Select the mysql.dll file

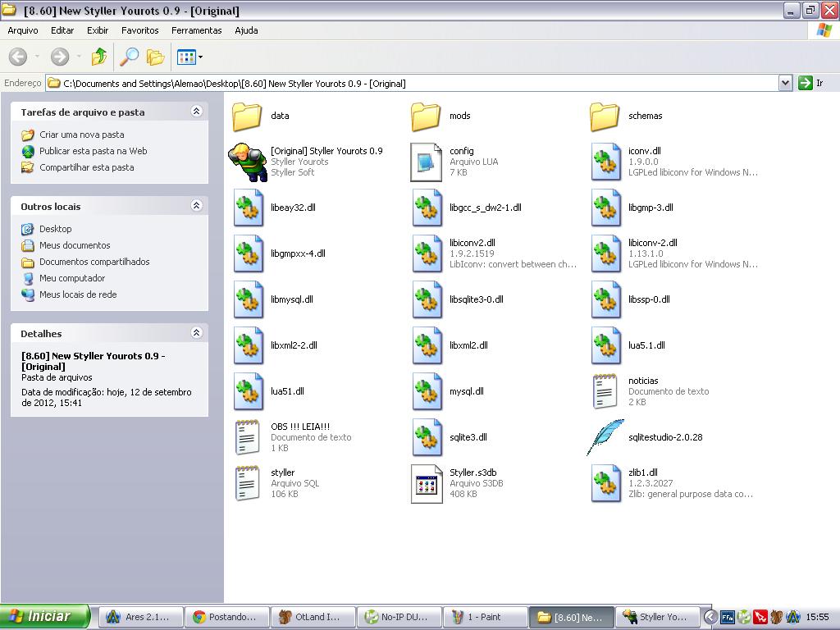(448, 391)
